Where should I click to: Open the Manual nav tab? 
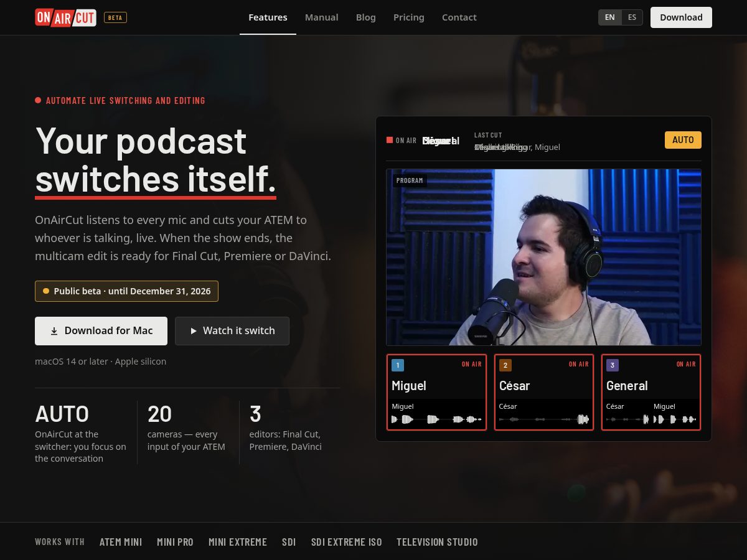[322, 17]
